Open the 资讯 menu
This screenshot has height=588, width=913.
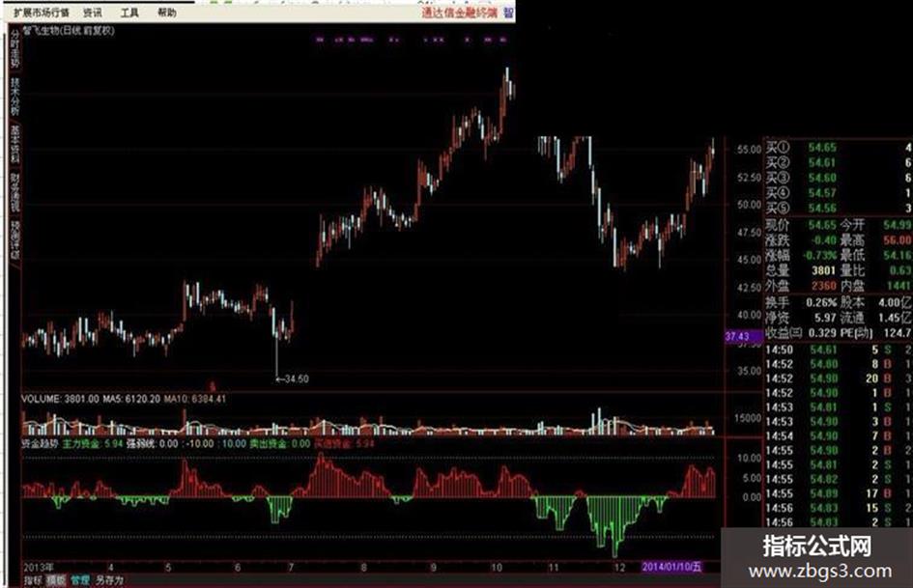[x=92, y=13]
